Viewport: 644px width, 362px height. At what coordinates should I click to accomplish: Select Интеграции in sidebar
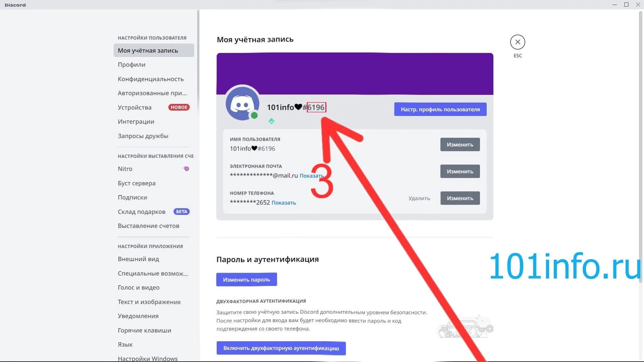154,122
